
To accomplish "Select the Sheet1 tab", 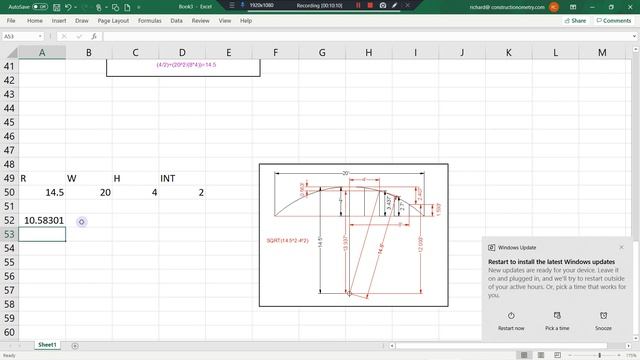I will coord(47,345).
